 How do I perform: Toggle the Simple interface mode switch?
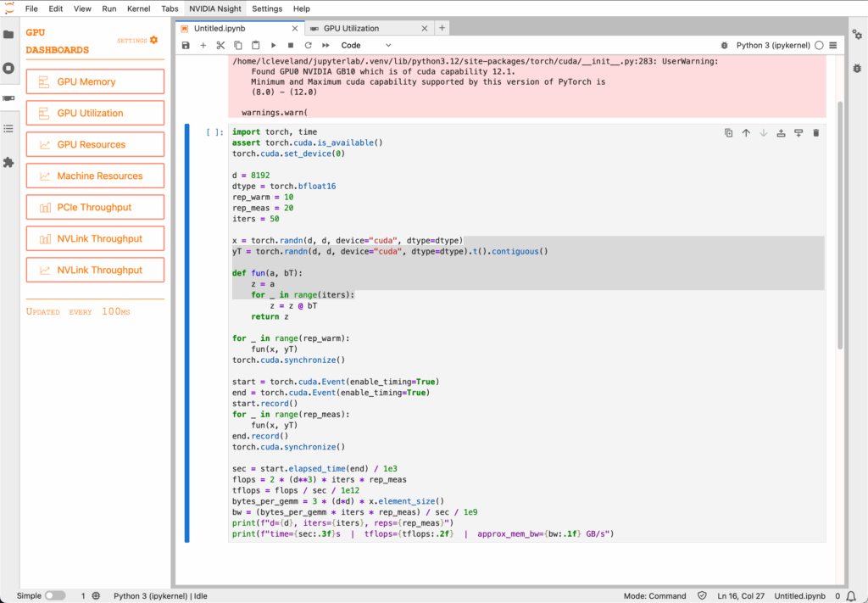[55, 595]
